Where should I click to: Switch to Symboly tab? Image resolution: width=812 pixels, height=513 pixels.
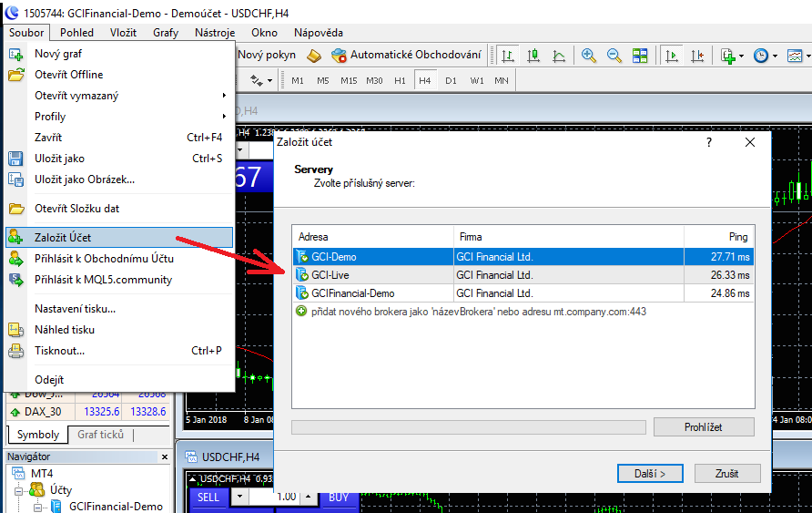click(38, 435)
